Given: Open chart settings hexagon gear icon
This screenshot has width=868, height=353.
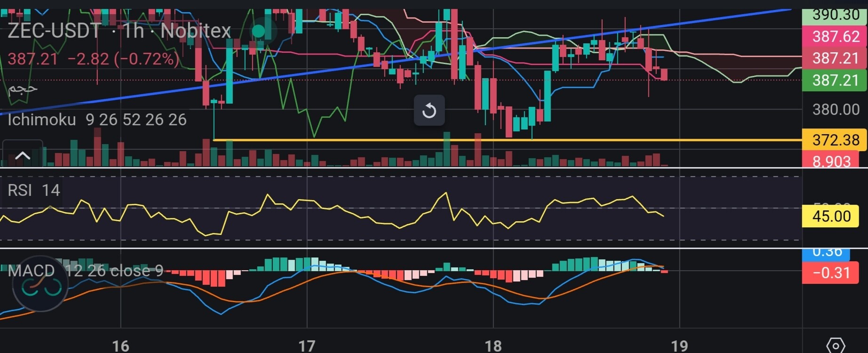Looking at the screenshot, I should (x=836, y=346).
